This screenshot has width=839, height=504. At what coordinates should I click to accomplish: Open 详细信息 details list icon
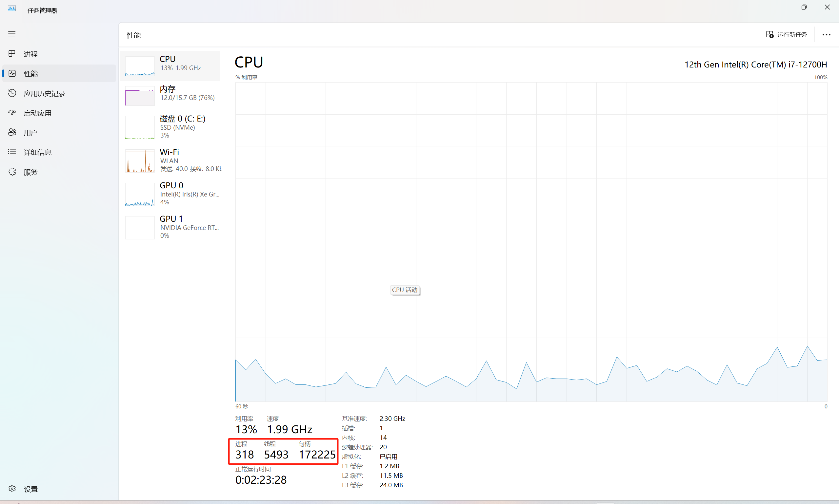pos(12,152)
